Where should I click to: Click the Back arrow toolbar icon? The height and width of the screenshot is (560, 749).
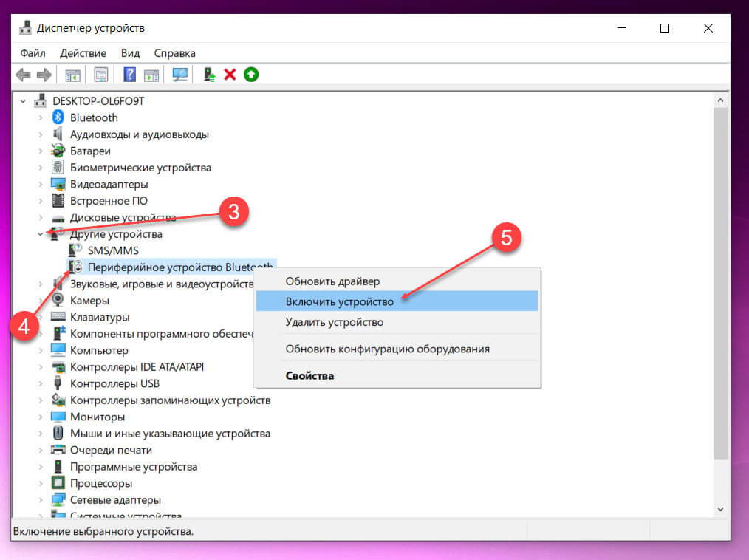(x=23, y=75)
